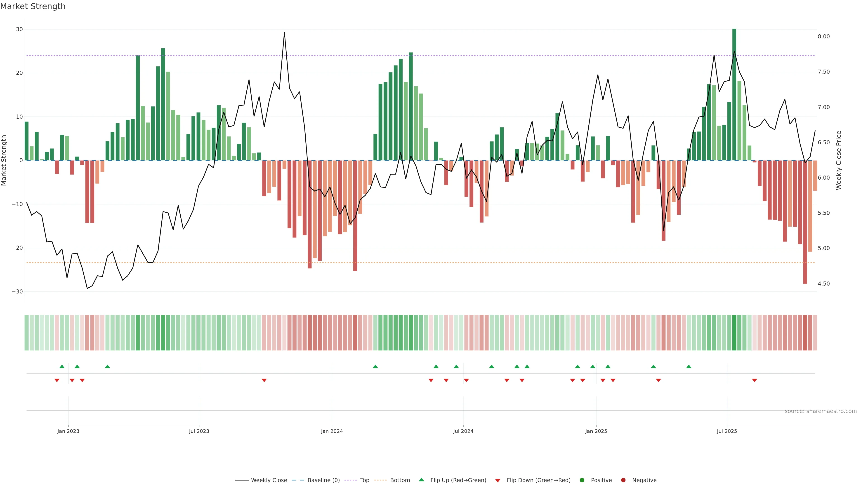Click the first red flip-down marker on the left
This screenshot has width=868, height=488.
coord(57,380)
